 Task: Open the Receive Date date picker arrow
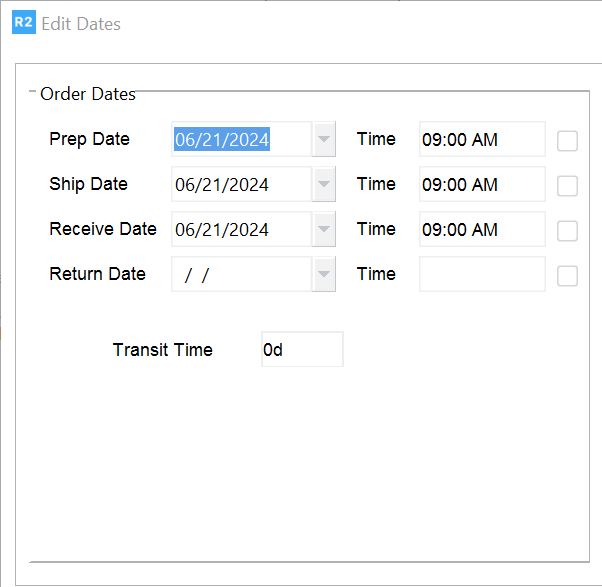[x=324, y=230]
